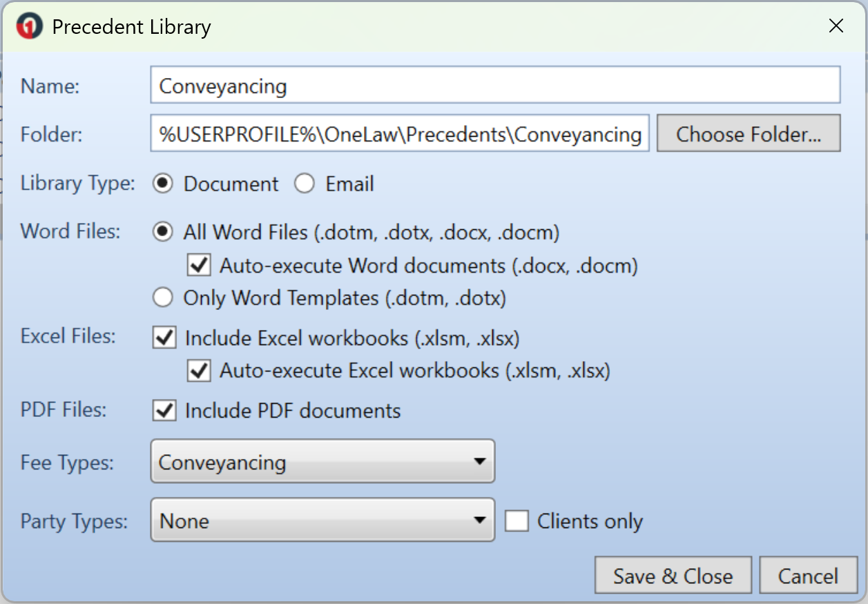Enable the Clients only checkbox

pyautogui.click(x=517, y=520)
